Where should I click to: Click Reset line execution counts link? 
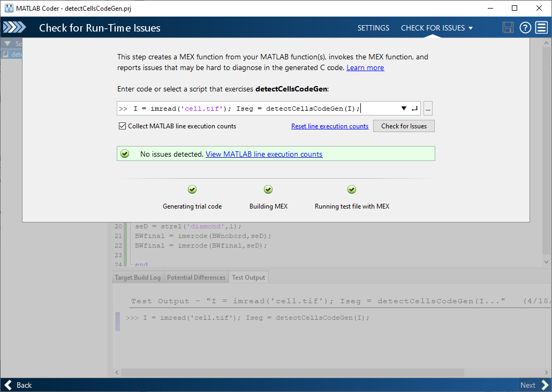click(x=330, y=126)
